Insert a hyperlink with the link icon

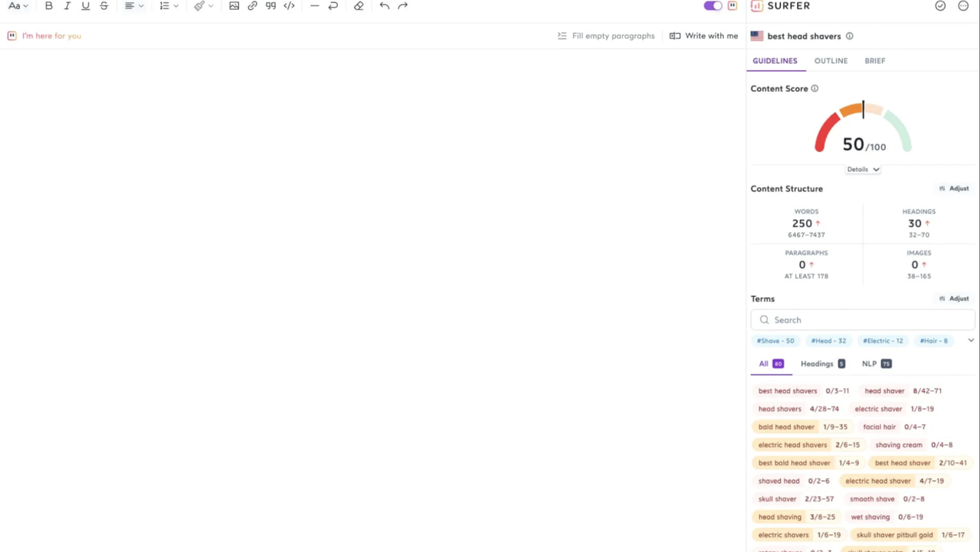[252, 6]
